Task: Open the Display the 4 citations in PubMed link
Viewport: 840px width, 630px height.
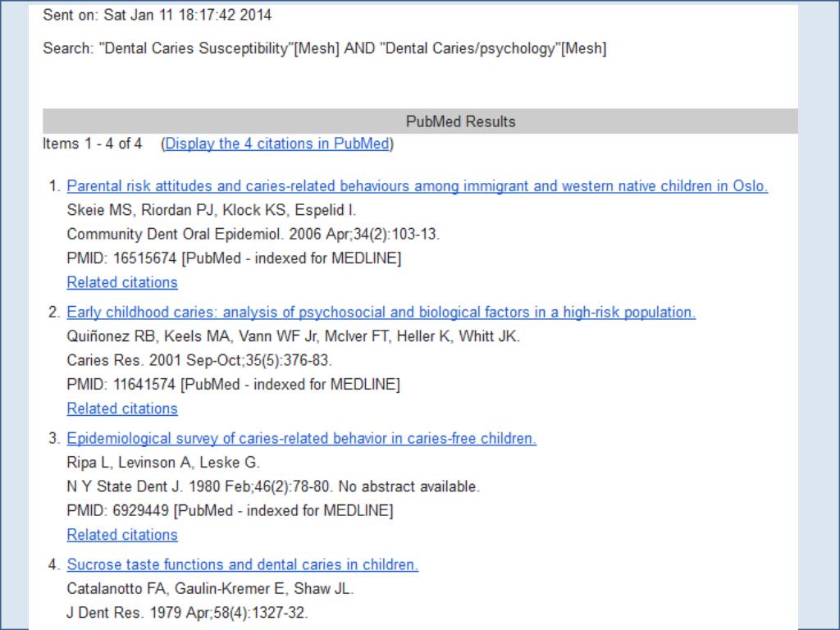Action: (x=277, y=144)
